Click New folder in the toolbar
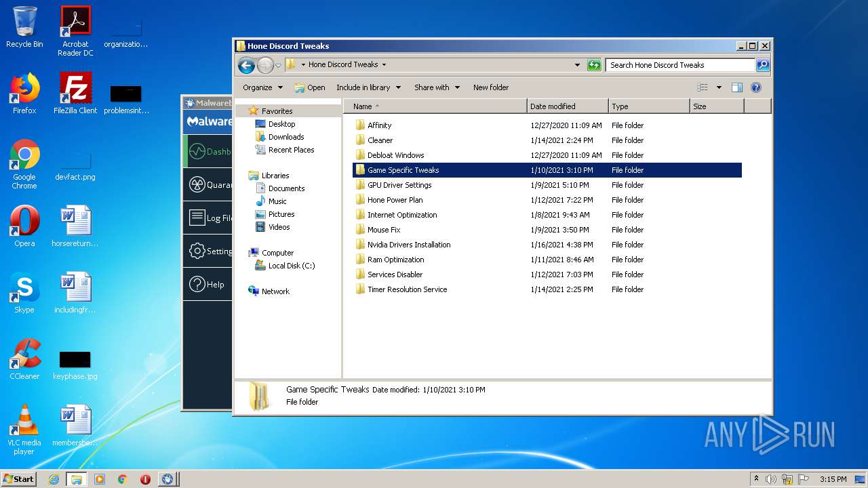Image resolution: width=868 pixels, height=488 pixels. 491,87
